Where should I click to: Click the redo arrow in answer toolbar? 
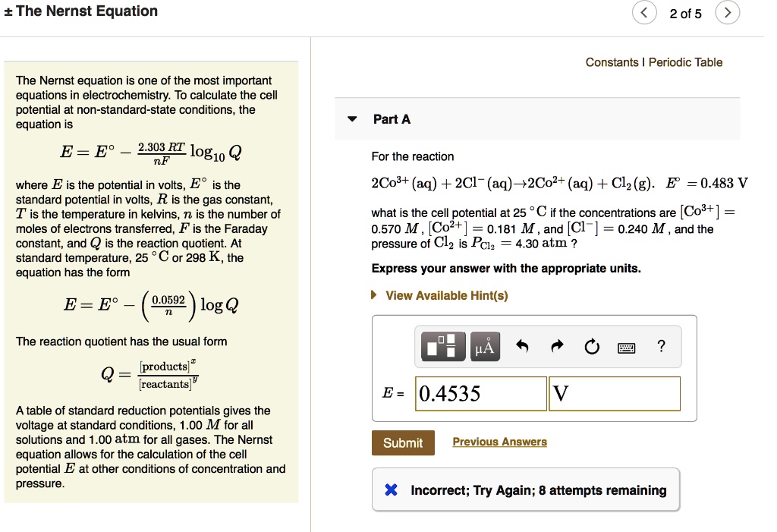click(557, 345)
